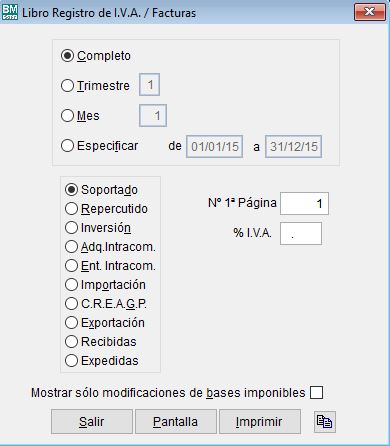Click the Pantalla button
This screenshot has width=390, height=446.
coord(176,422)
